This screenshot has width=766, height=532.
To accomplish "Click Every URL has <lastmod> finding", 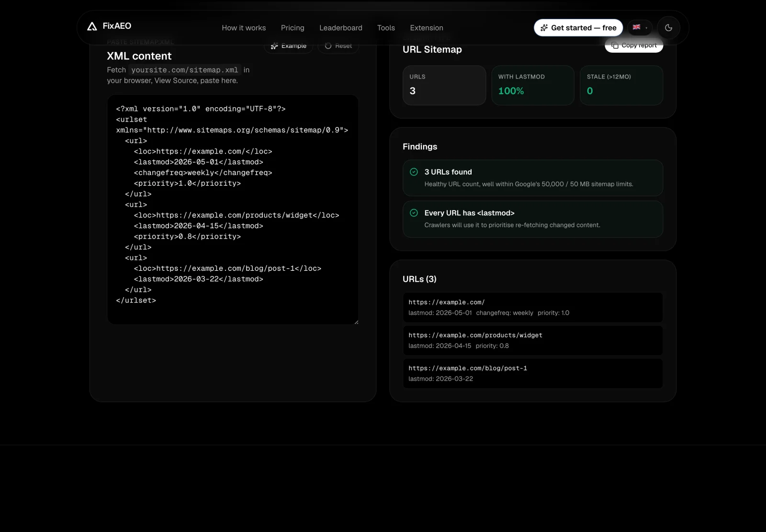I will click(x=533, y=219).
